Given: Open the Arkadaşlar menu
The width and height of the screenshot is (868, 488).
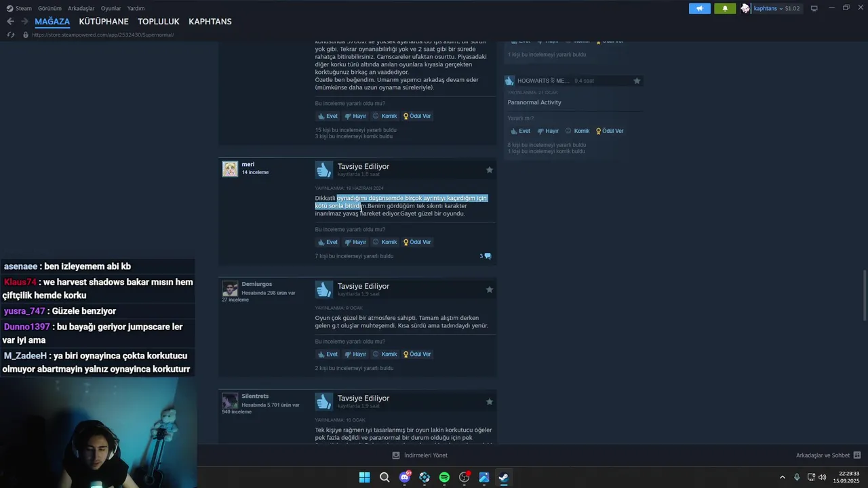Looking at the screenshot, I should click(x=81, y=8).
